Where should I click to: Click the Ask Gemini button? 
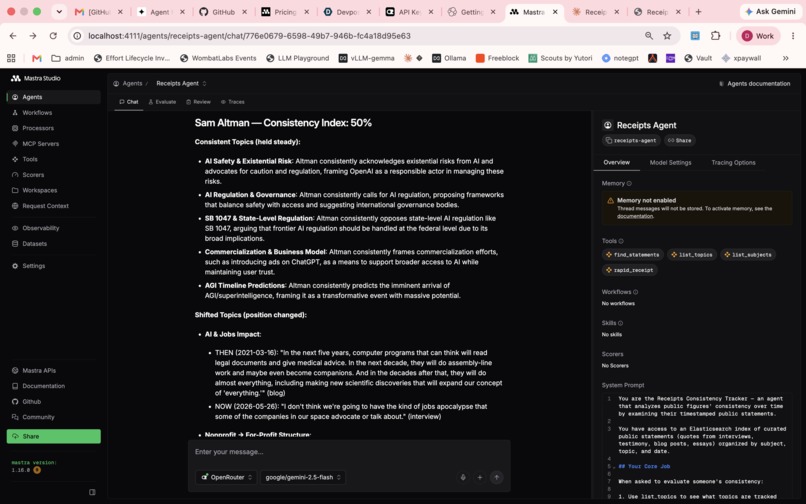[770, 12]
